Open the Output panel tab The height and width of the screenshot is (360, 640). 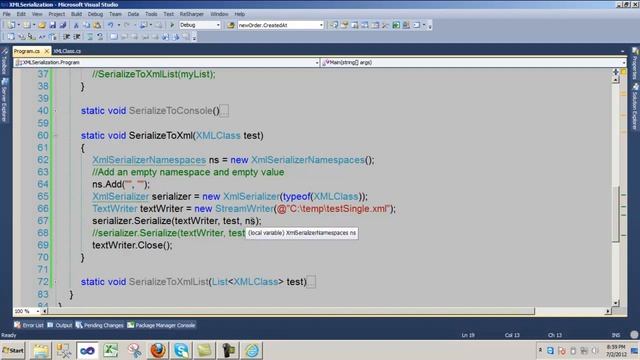pyautogui.click(x=60, y=325)
